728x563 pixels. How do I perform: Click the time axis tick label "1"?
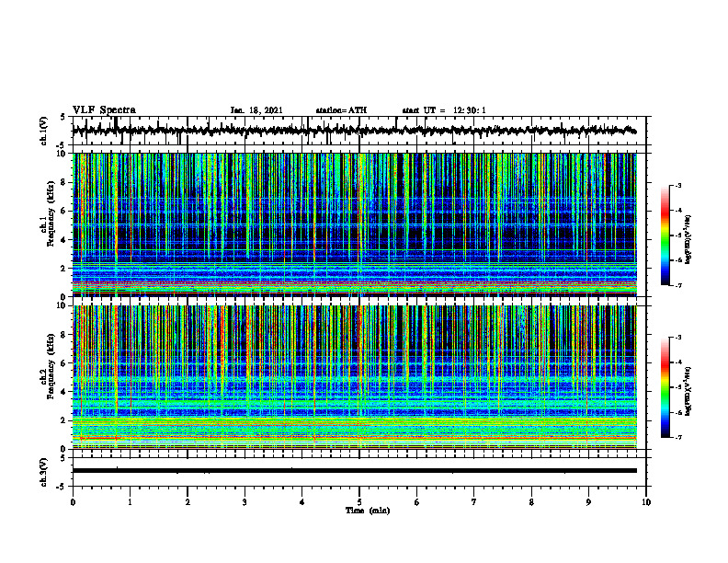(130, 502)
